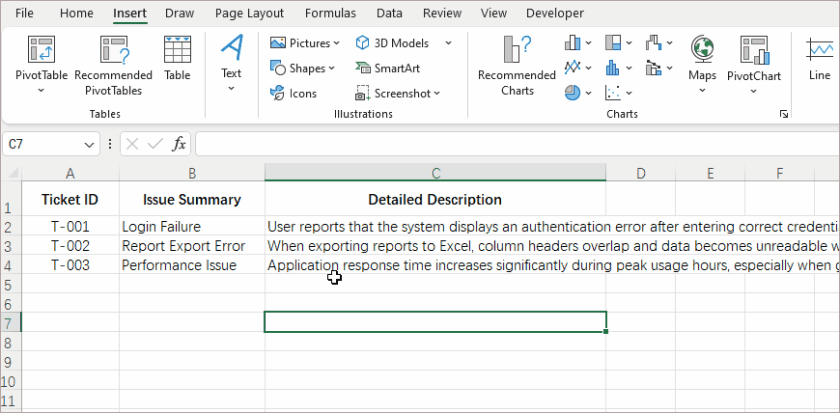Expand the Name Box dropdown arrow
This screenshot has width=840, height=413.
(x=90, y=145)
